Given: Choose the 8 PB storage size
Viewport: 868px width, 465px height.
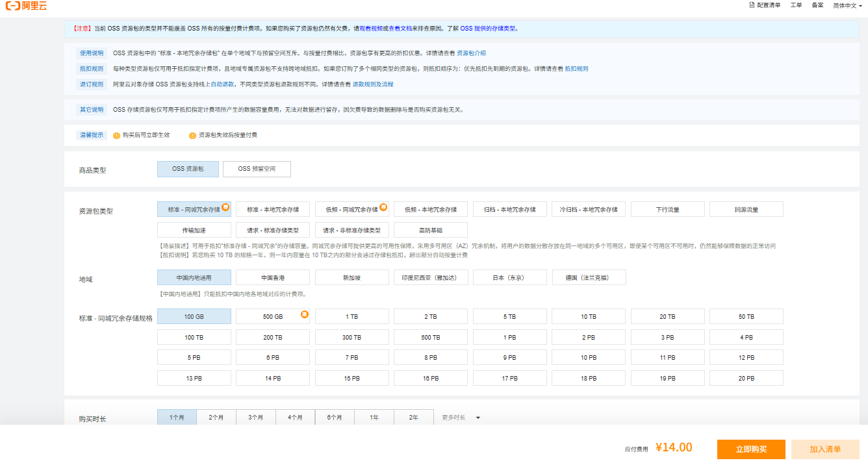Looking at the screenshot, I should (x=431, y=357).
